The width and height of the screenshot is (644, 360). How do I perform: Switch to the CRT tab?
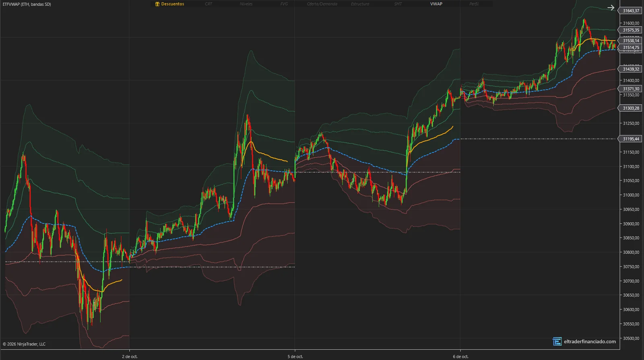[208, 4]
